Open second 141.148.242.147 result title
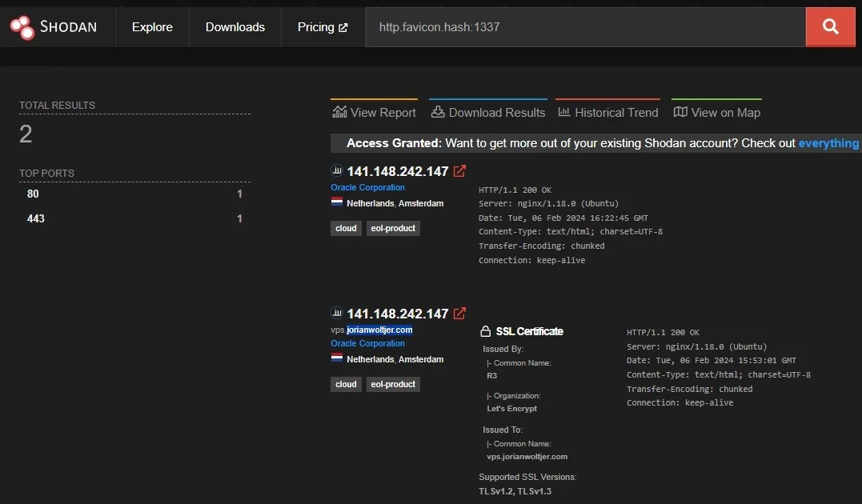The image size is (862, 504). pyautogui.click(x=398, y=314)
